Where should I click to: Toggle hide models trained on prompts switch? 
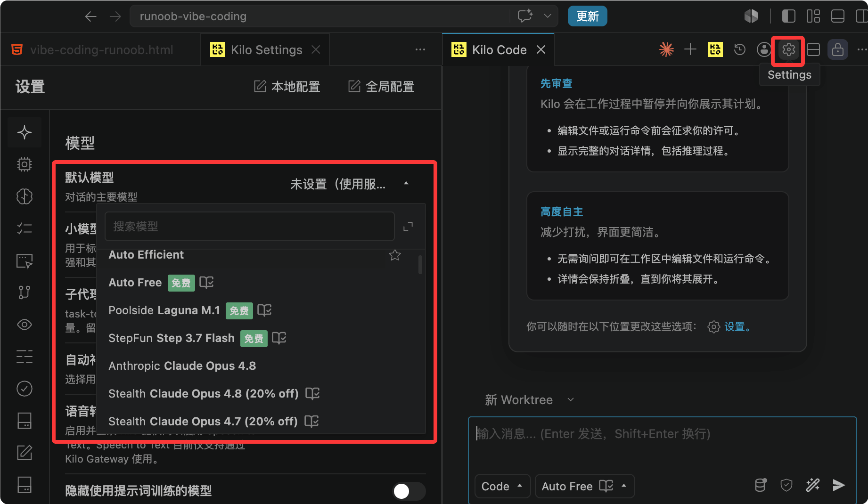click(409, 491)
